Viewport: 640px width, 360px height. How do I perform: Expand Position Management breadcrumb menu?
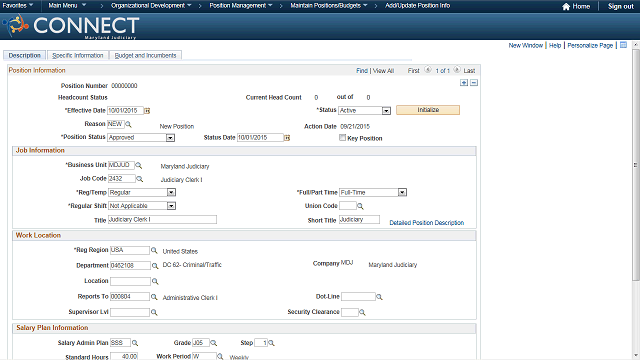[241, 6]
